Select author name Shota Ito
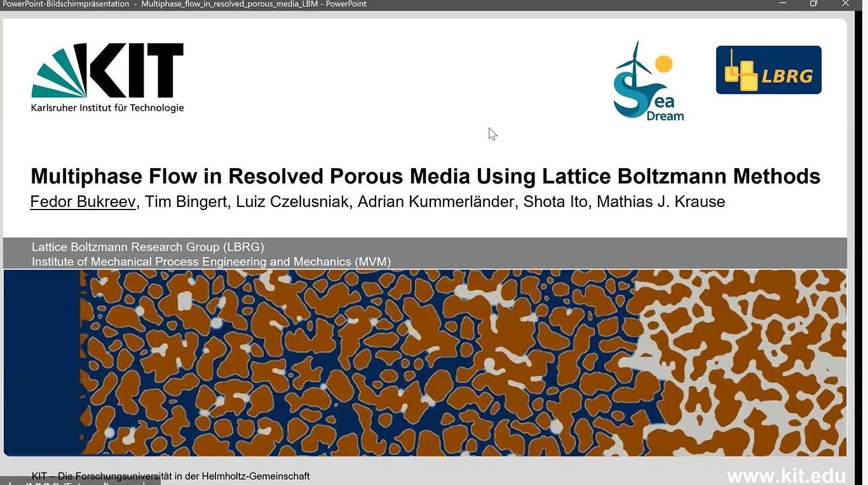This screenshot has height=485, width=868. point(555,202)
